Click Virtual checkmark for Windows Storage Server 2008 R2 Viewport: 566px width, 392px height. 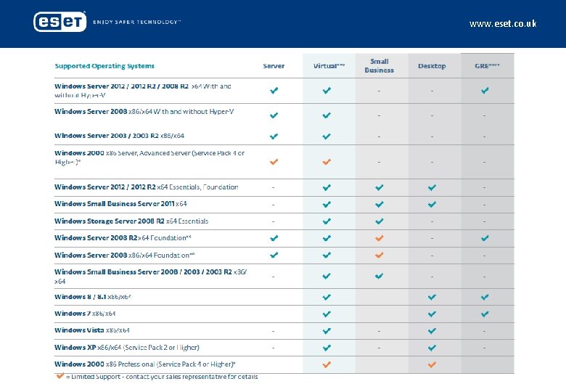click(x=327, y=221)
